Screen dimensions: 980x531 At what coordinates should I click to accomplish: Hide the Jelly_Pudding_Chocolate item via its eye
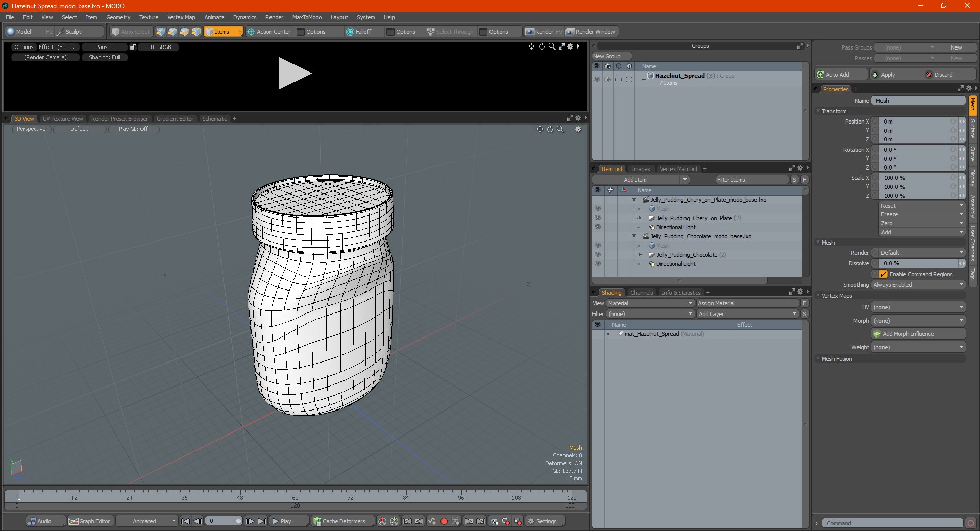pyautogui.click(x=598, y=254)
